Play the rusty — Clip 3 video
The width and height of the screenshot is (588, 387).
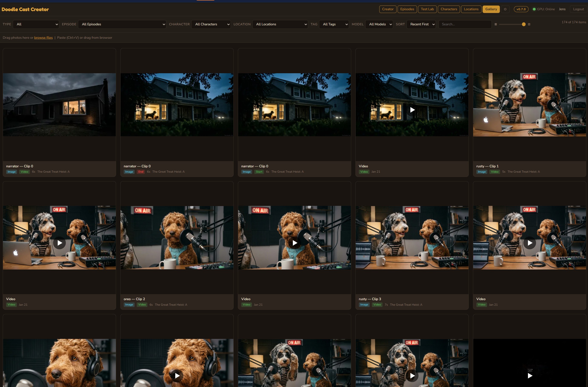click(412, 243)
